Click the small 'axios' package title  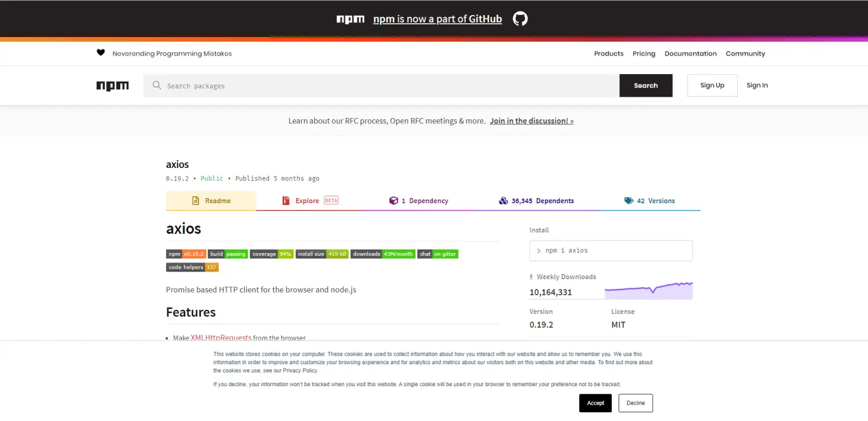(178, 164)
